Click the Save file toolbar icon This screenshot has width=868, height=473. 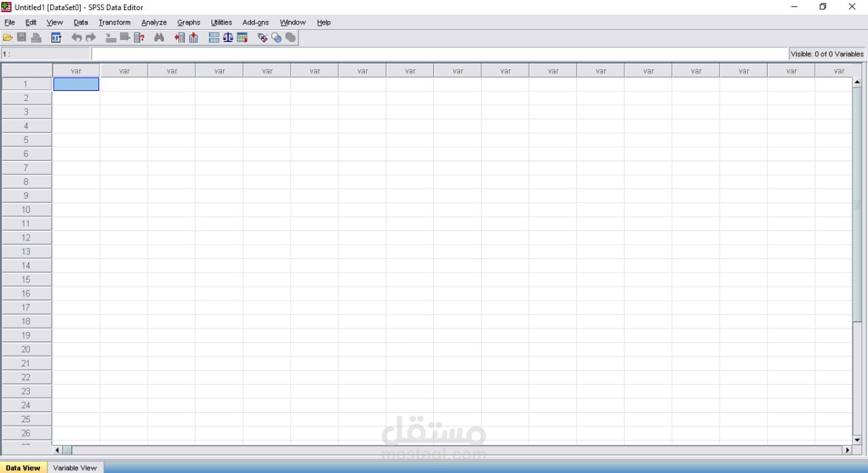click(x=22, y=38)
